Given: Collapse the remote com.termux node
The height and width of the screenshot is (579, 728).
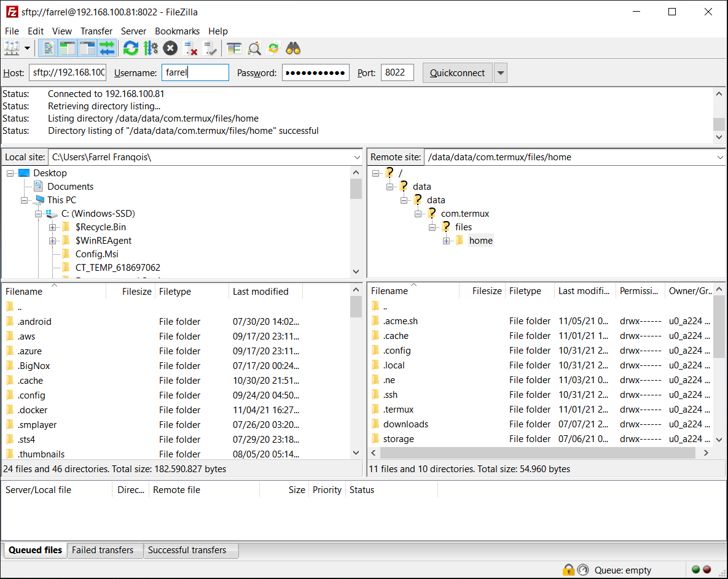Looking at the screenshot, I should [418, 214].
